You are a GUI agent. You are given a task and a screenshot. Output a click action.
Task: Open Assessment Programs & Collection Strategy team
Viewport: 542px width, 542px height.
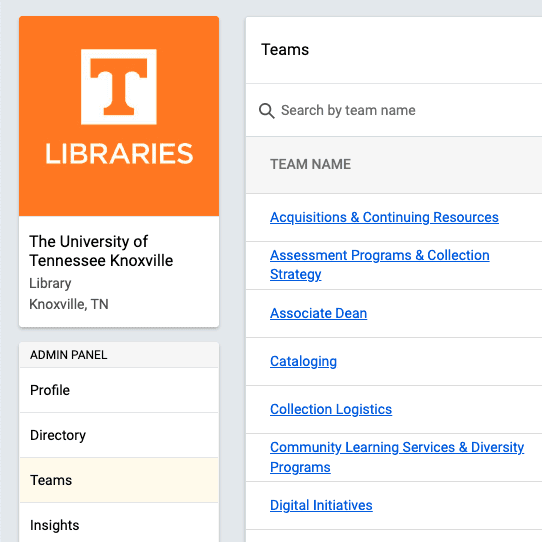tap(380, 265)
